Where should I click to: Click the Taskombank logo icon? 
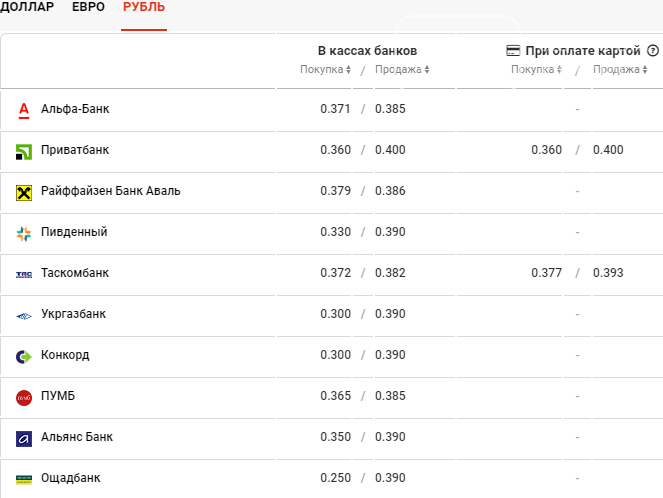24,274
